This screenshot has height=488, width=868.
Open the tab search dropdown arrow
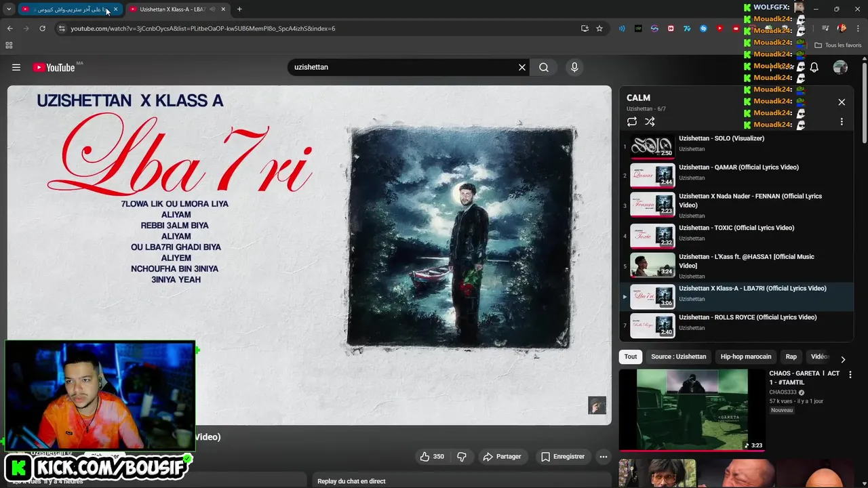coord(9,9)
